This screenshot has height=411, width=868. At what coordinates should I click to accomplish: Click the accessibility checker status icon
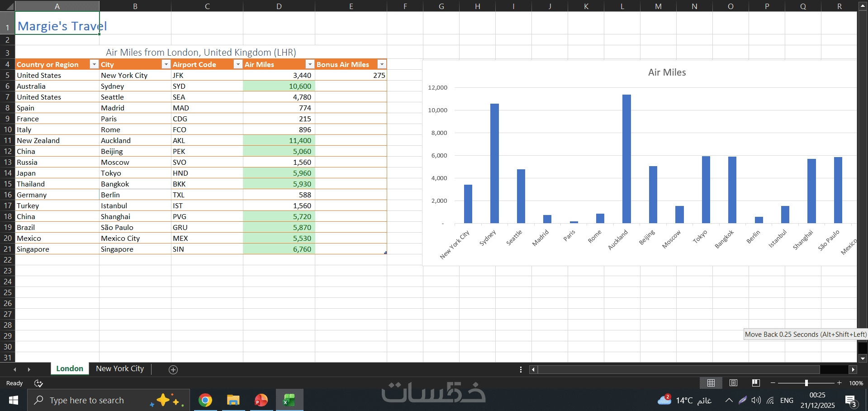pos(38,383)
